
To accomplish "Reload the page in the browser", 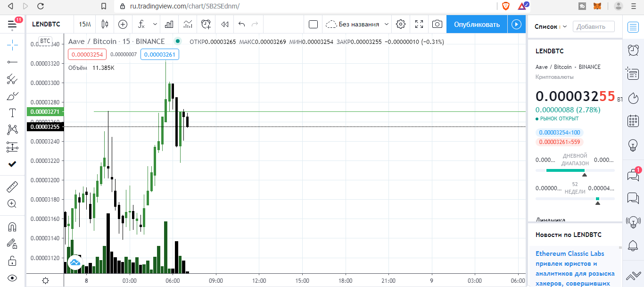I will tap(41, 6).
